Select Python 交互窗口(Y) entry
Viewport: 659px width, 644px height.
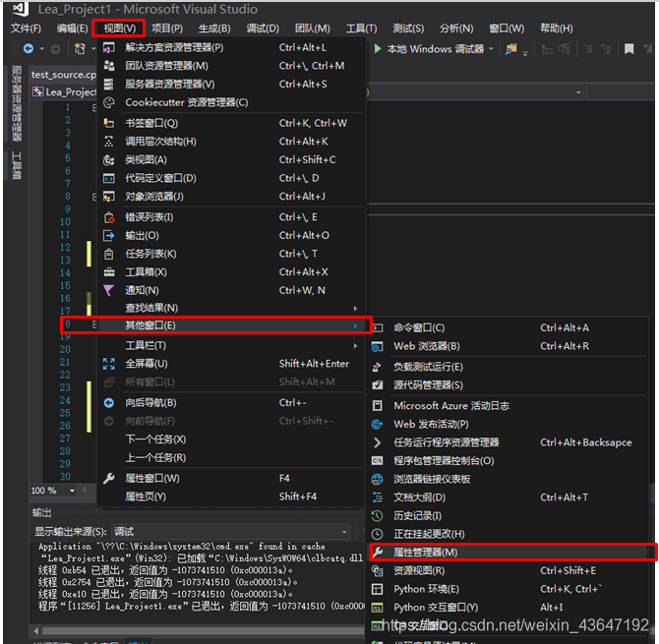coord(509,608)
